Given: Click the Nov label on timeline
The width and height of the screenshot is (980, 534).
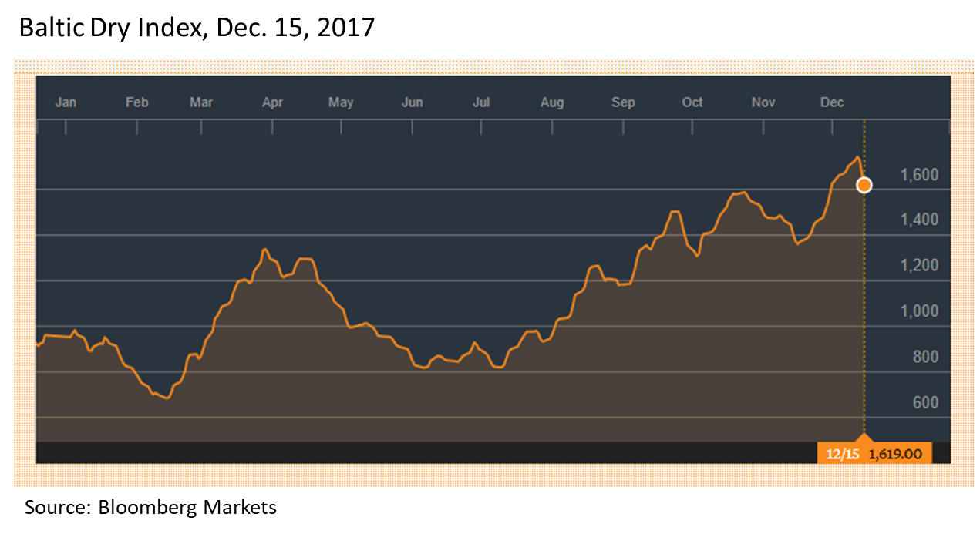Looking at the screenshot, I should point(763,102).
